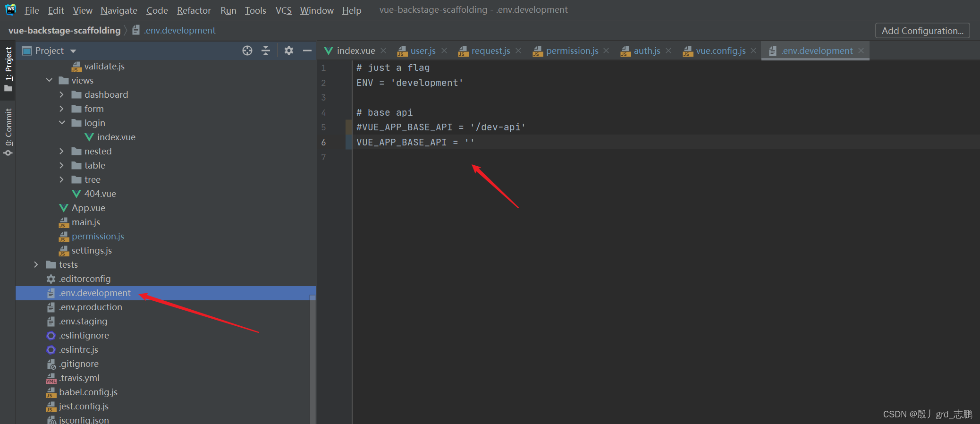Expand the form folder
The height and width of the screenshot is (424, 980).
[x=61, y=109]
